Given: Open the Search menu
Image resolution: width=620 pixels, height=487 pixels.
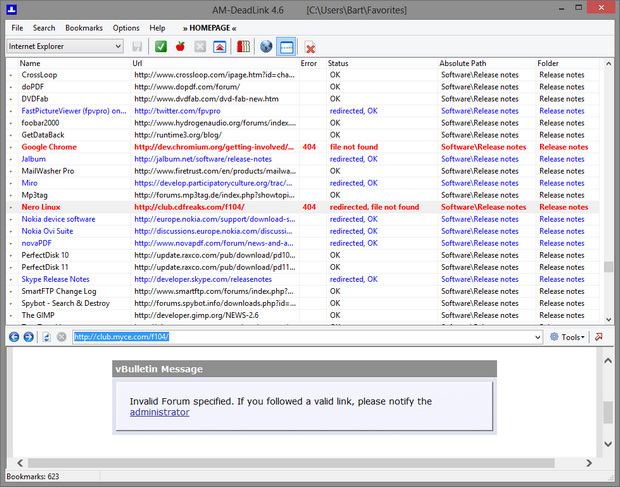Looking at the screenshot, I should pyautogui.click(x=44, y=28).
